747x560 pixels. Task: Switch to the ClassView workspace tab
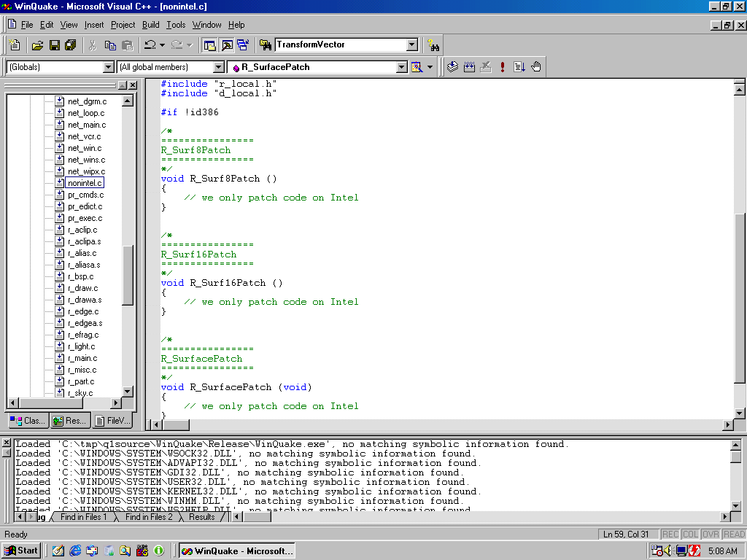click(28, 421)
